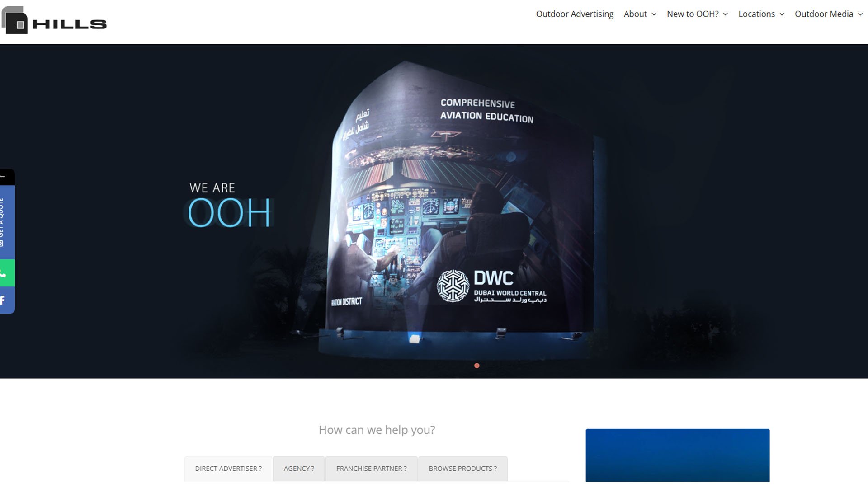Open the Outdoor Advertising link
This screenshot has height=488, width=868.
(x=575, y=14)
